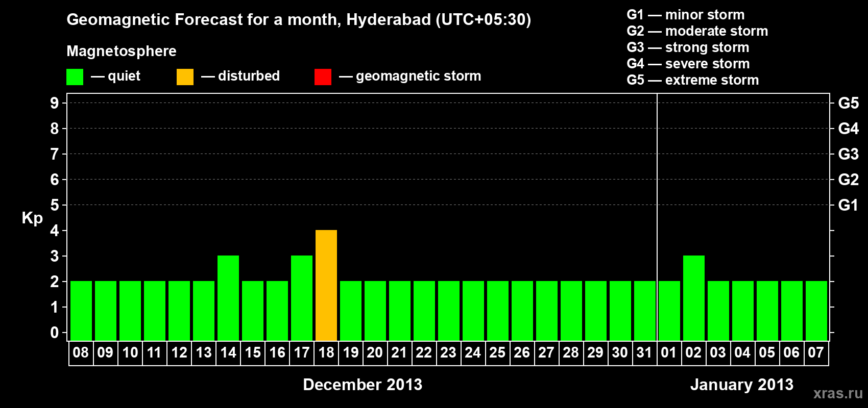Select the green bar for December 14
The width and height of the screenshot is (868, 408).
click(228, 298)
